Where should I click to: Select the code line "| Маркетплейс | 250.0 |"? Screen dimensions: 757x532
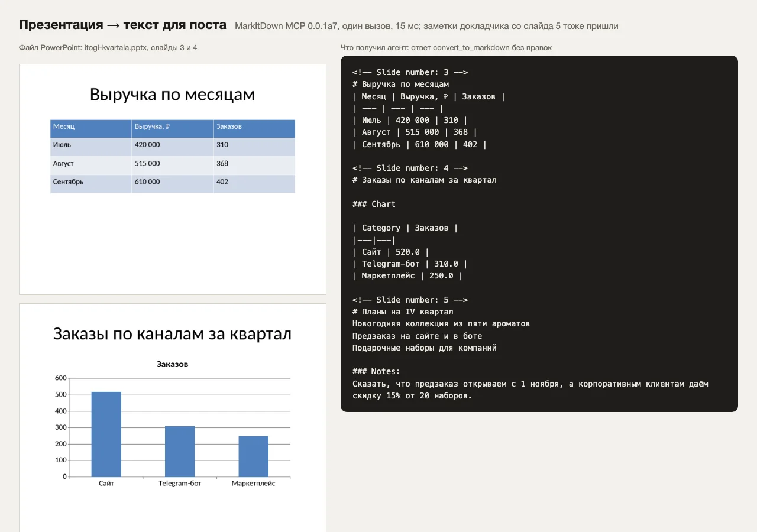(408, 275)
